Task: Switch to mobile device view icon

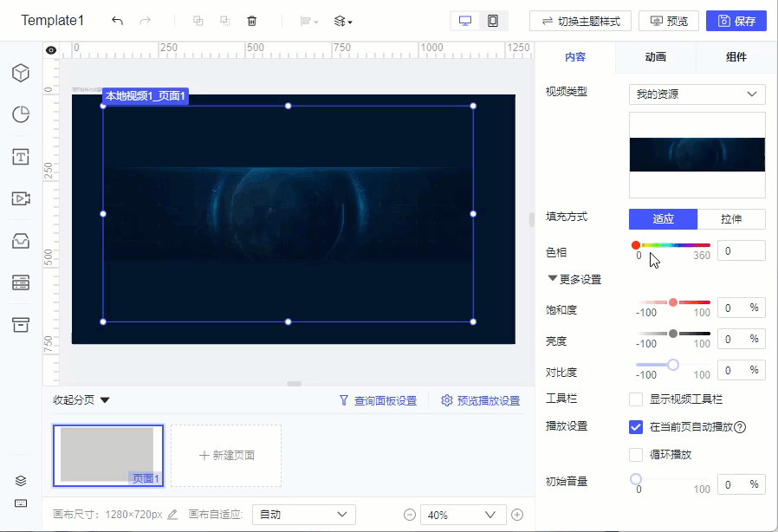Action: (492, 21)
